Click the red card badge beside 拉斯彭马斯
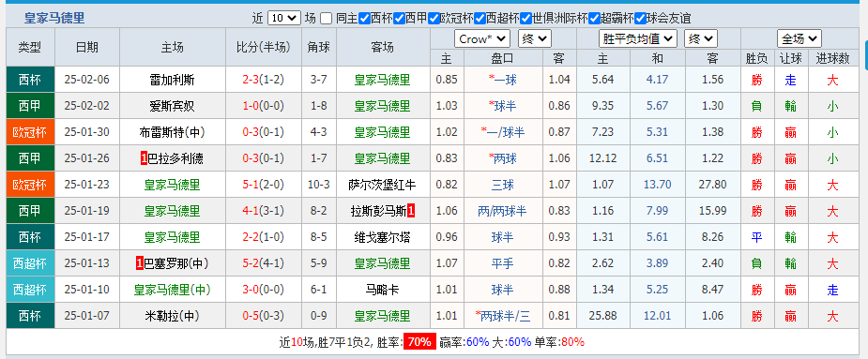The width and height of the screenshot is (868, 359). (411, 211)
